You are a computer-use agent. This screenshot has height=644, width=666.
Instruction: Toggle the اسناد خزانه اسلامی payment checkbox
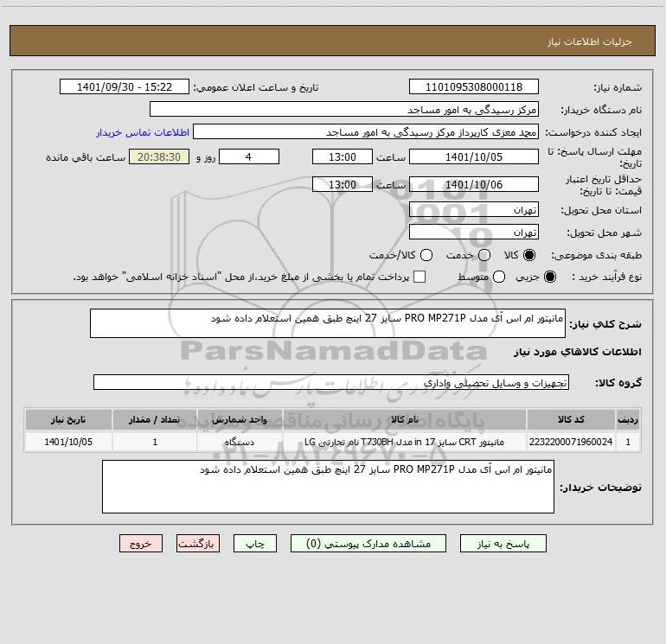[x=419, y=277]
